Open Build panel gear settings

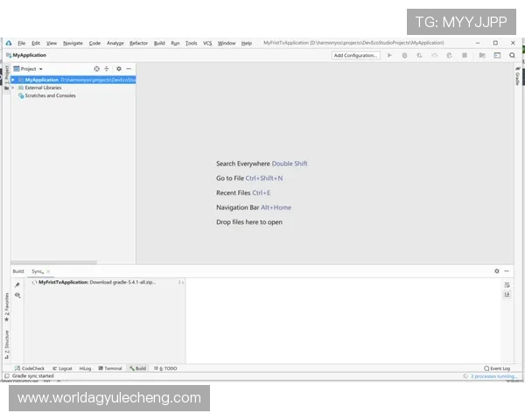tap(497, 271)
